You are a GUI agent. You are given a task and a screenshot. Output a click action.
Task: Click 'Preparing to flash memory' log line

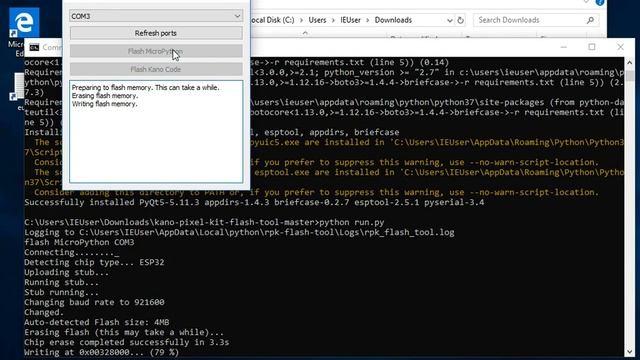coord(145,88)
